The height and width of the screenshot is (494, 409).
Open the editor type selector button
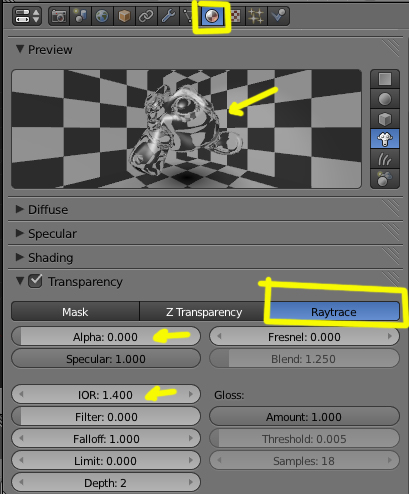27,16
